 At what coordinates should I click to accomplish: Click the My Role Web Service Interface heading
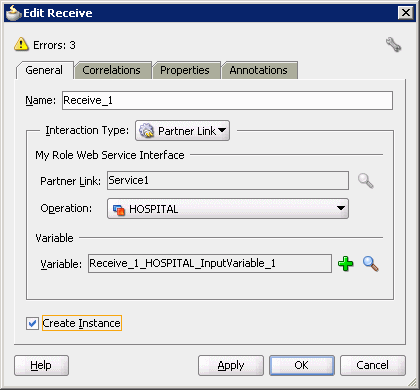[x=110, y=155]
